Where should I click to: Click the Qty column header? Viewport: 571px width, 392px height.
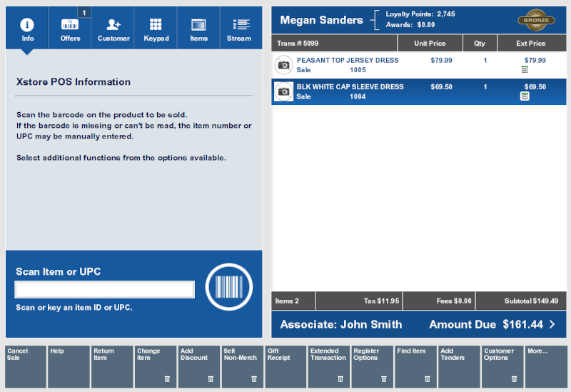tap(480, 44)
